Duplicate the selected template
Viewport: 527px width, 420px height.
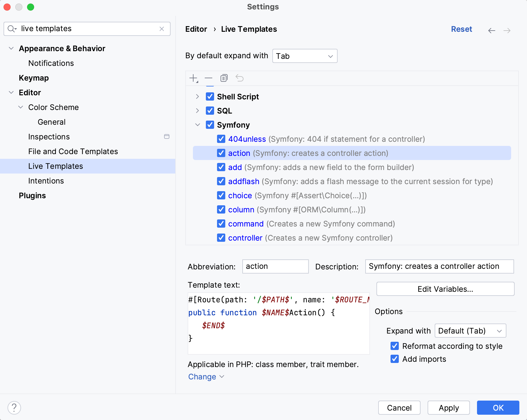click(224, 78)
